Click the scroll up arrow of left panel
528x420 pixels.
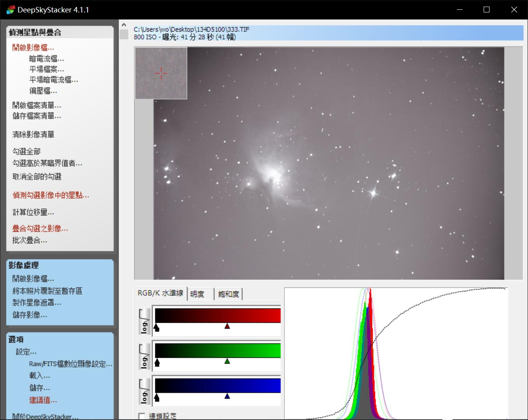pos(124,24)
